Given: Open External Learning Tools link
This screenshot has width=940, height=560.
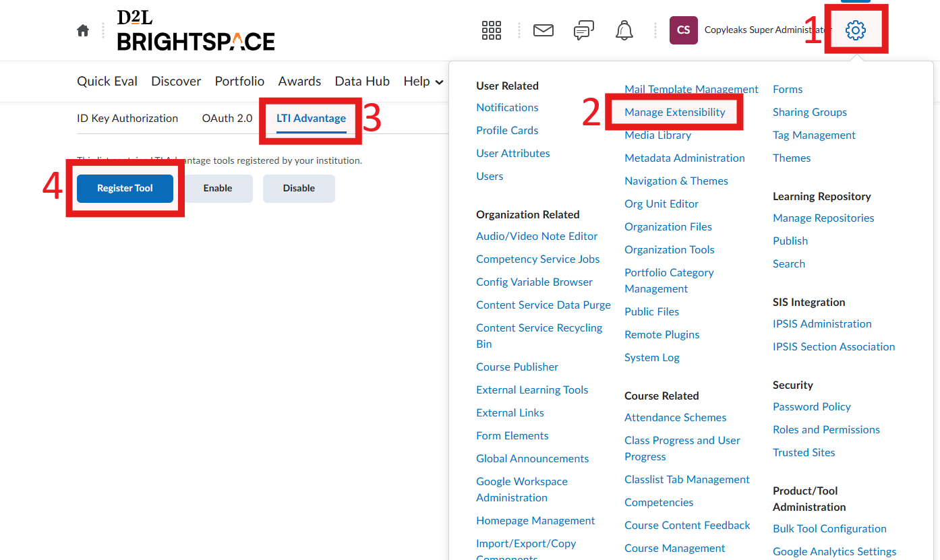Looking at the screenshot, I should [x=532, y=390].
